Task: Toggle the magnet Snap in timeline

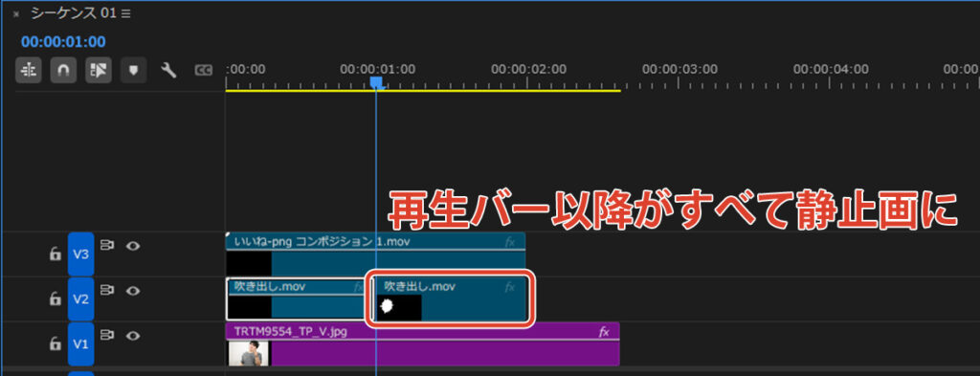Action: click(63, 71)
